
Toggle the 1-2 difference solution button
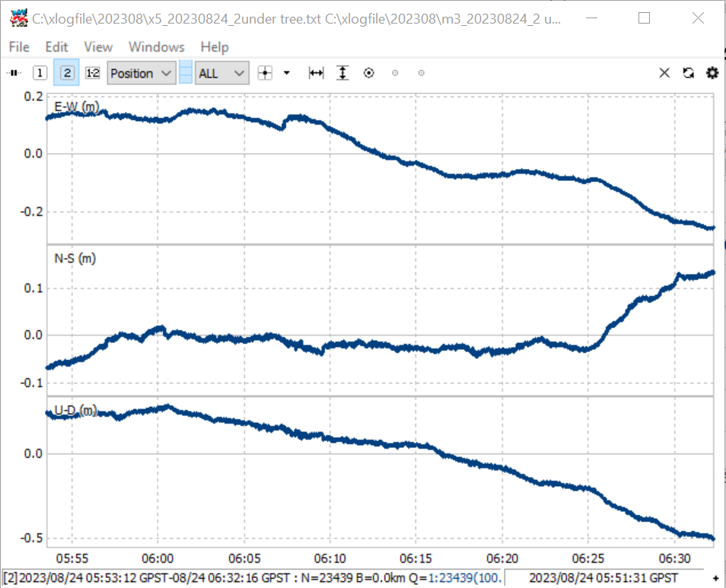pos(93,73)
